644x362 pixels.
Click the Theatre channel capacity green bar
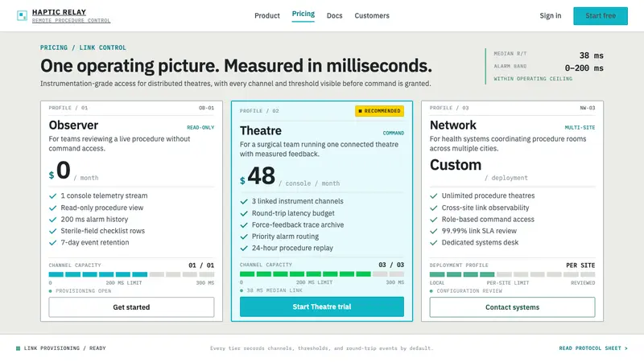(321, 274)
